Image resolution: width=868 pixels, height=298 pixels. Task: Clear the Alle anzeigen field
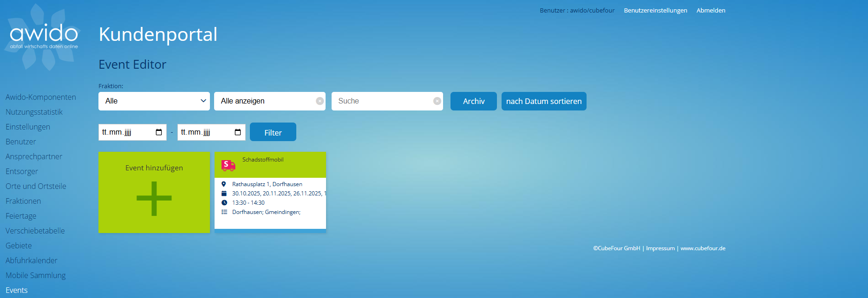[320, 101]
